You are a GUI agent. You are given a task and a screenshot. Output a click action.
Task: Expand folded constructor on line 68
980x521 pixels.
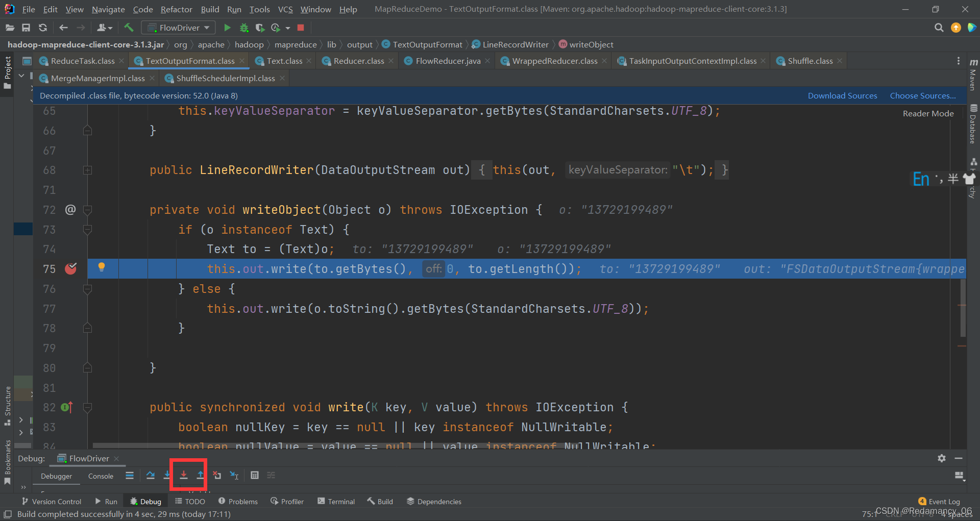click(x=88, y=170)
